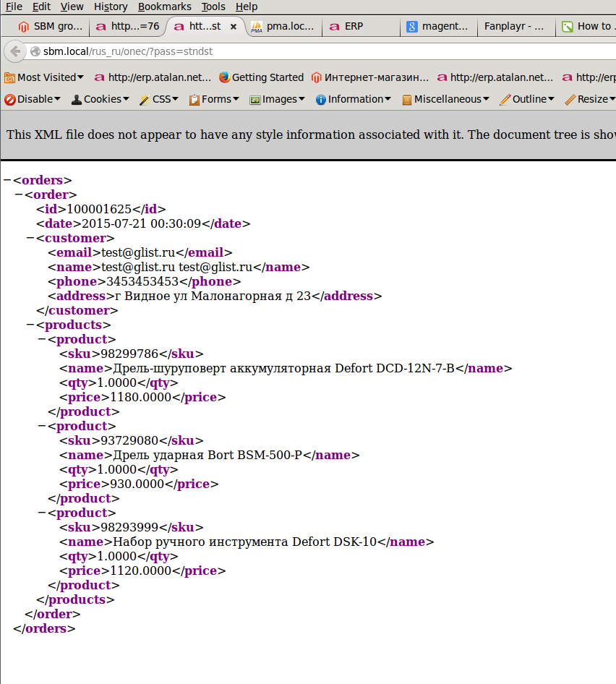Click the phone value 3453453453

[142, 281]
